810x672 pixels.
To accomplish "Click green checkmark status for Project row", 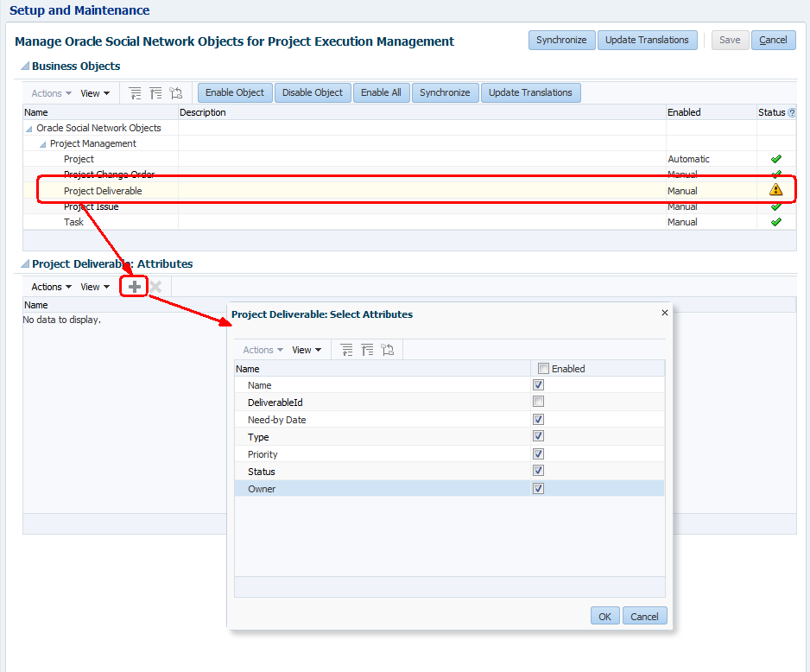I will pyautogui.click(x=776, y=159).
